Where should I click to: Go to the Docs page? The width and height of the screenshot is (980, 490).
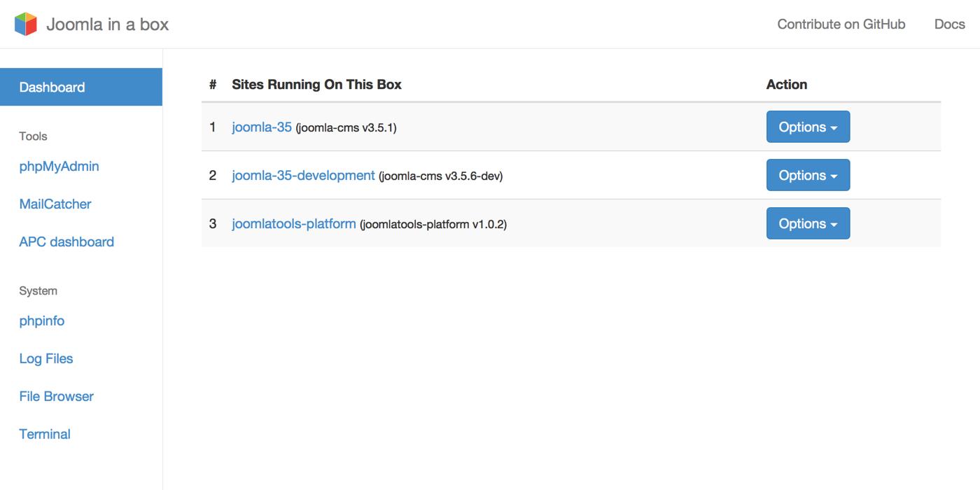click(x=949, y=24)
